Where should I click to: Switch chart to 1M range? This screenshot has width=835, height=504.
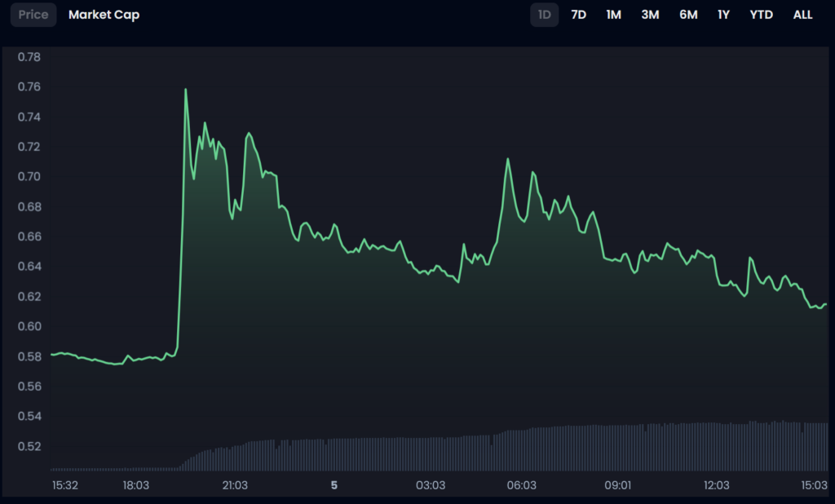(x=613, y=15)
